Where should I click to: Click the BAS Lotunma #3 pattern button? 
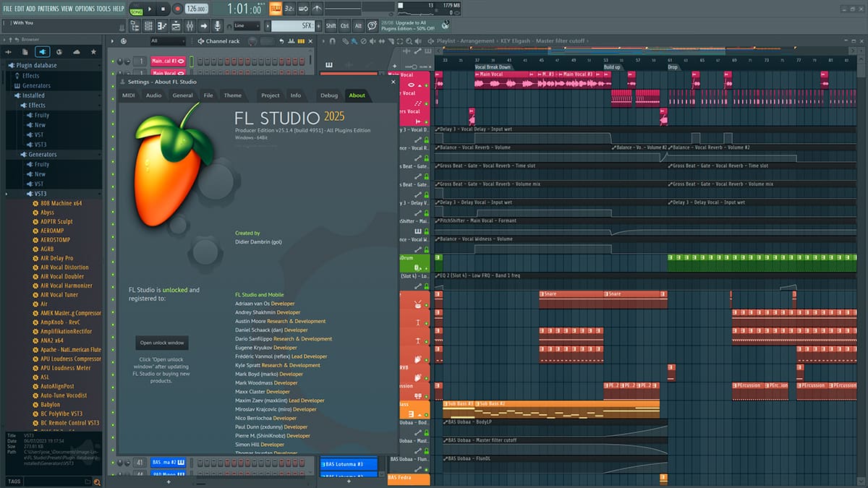click(349, 463)
